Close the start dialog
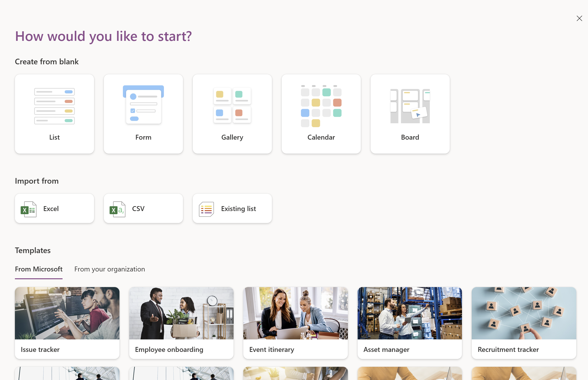The height and width of the screenshot is (380, 588). coord(579,19)
